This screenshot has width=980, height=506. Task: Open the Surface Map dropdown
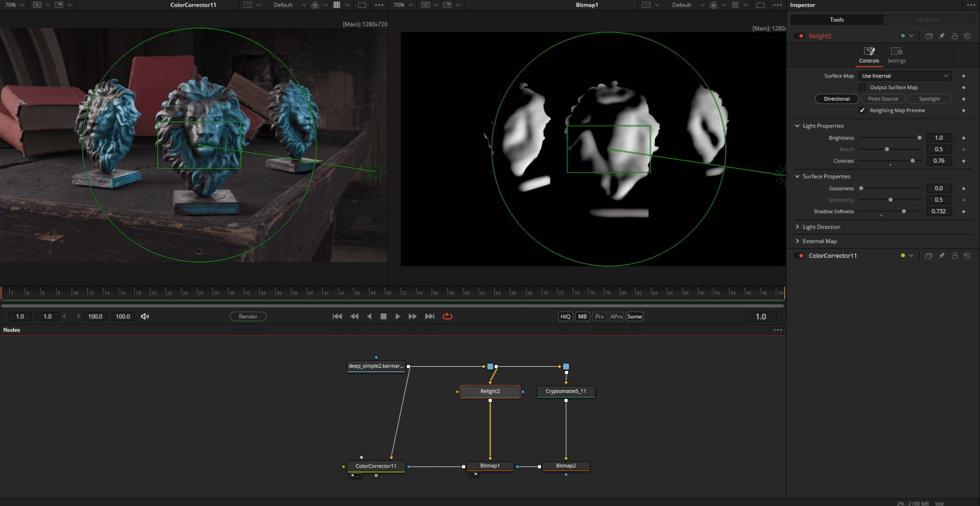905,76
